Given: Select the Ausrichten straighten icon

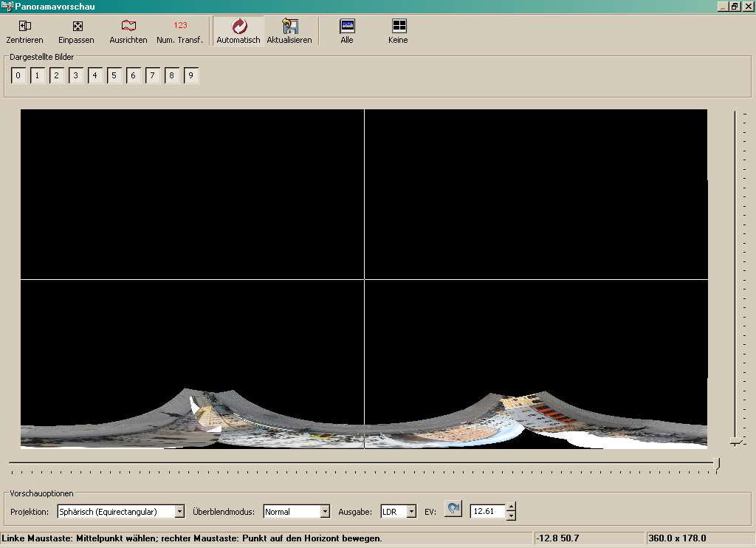Looking at the screenshot, I should (128, 27).
